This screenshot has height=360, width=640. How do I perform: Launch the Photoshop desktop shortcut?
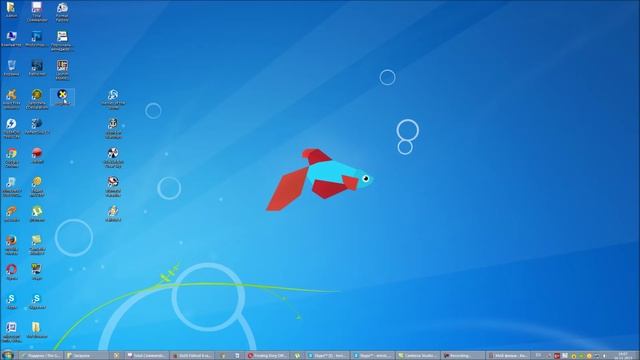36,39
